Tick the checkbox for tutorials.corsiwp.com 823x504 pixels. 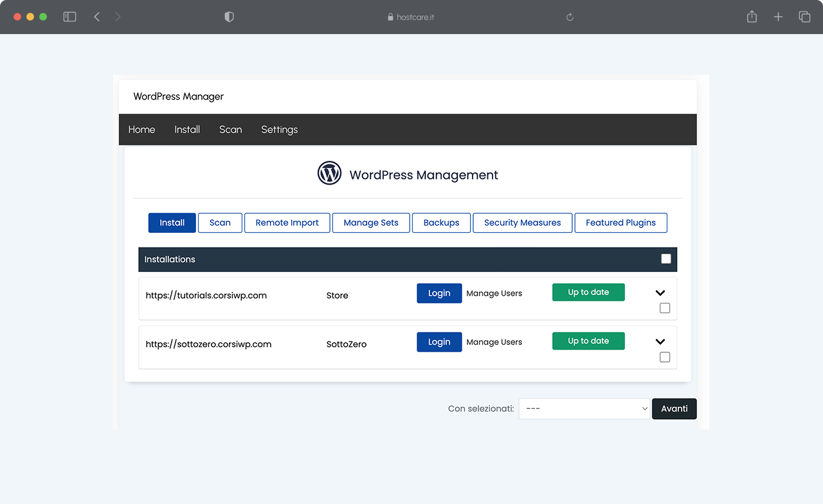(665, 308)
